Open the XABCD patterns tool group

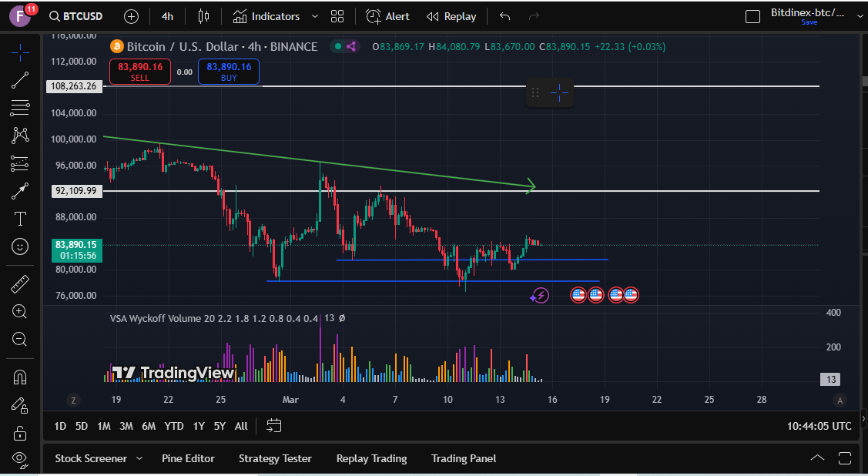(x=20, y=135)
